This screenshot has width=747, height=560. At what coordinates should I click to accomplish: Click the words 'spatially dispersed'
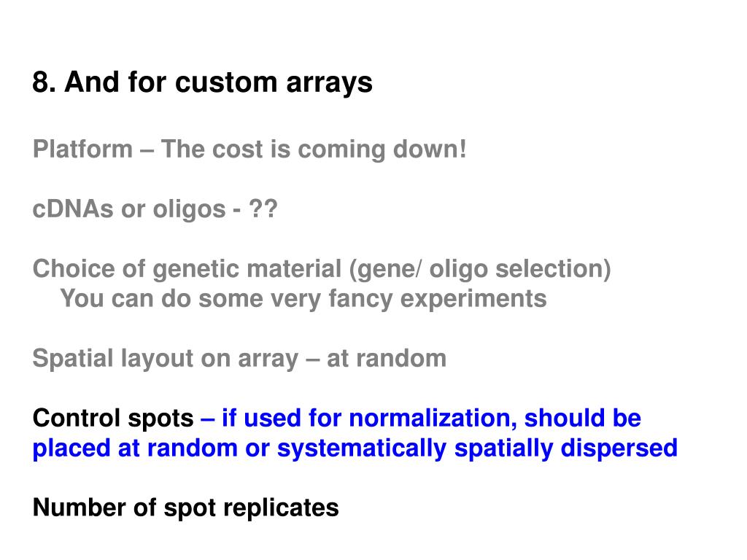click(566, 448)
